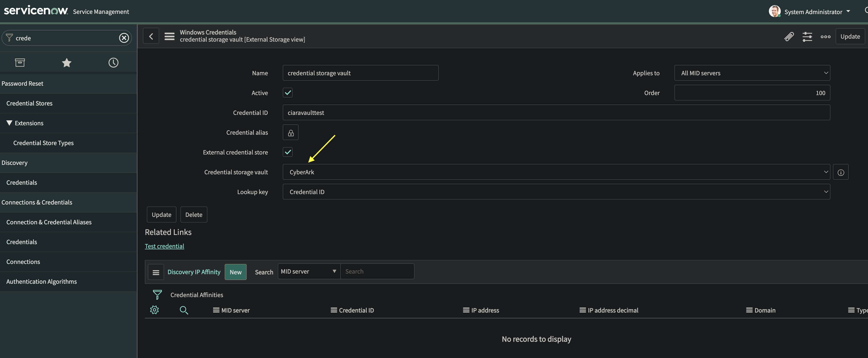Open personalize form settings sliders icon

[807, 36]
